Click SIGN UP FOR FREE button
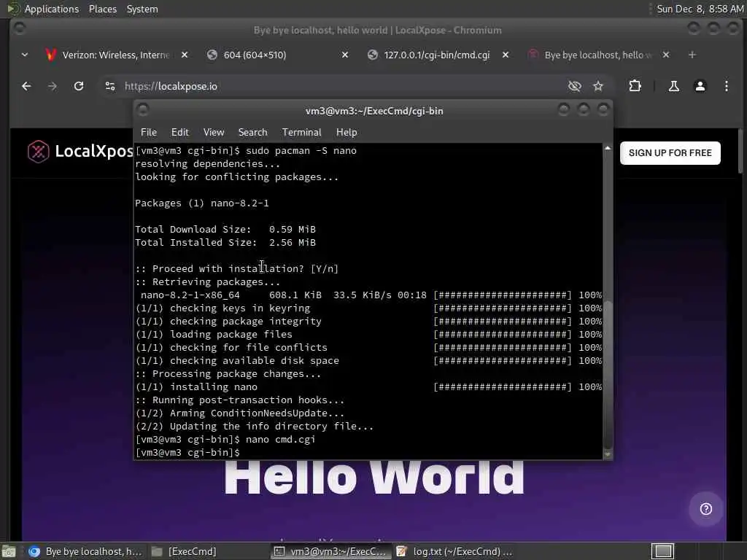 click(x=670, y=153)
